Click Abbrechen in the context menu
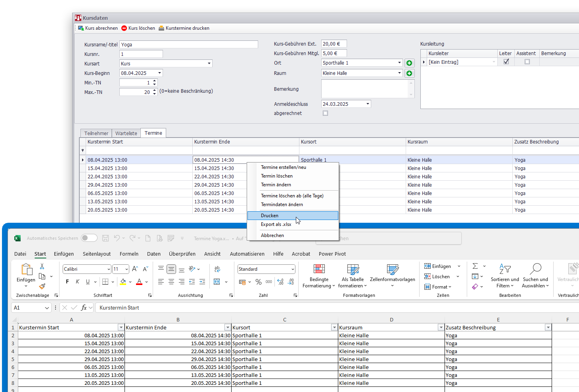 (x=272, y=235)
